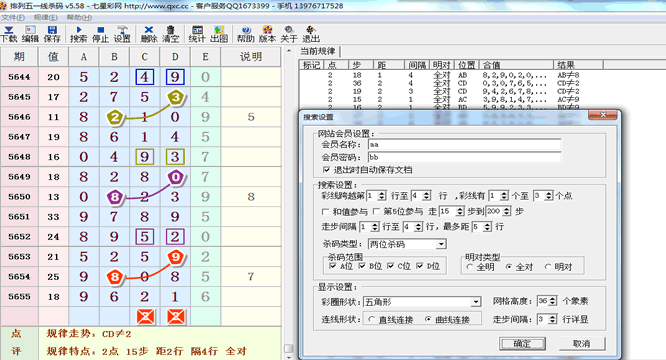Select the 当前规律 tab
Viewport: 666px width, 360px height.
click(x=318, y=51)
